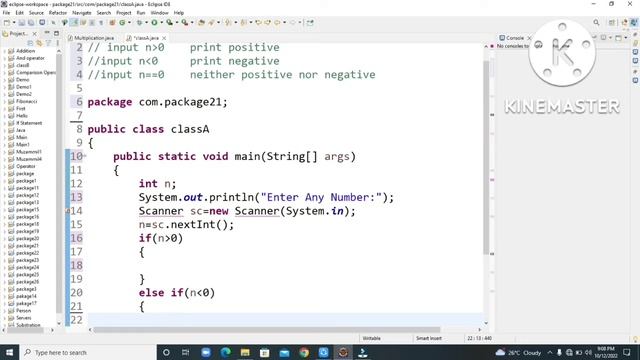Click the Open Type toolbar icon

coord(201,22)
